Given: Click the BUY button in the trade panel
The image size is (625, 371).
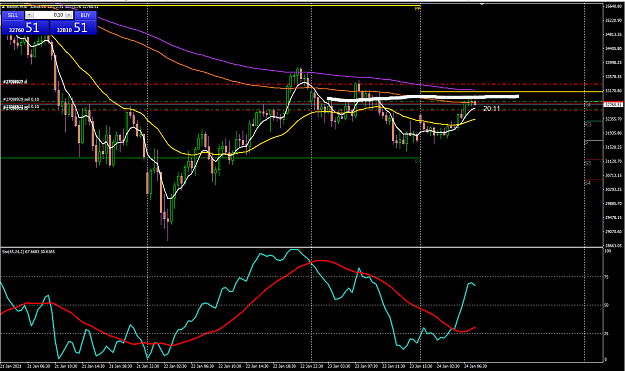Looking at the screenshot, I should pos(85,15).
